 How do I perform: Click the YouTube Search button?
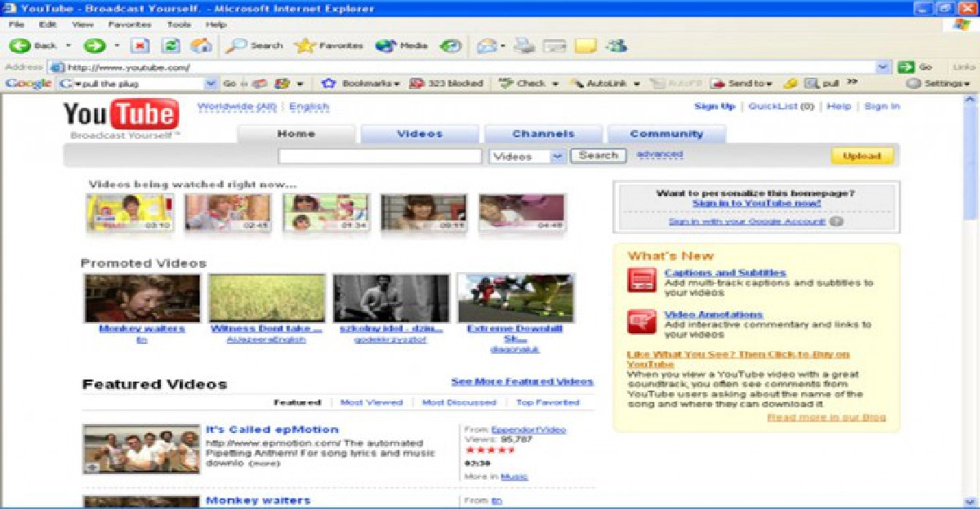[598, 155]
